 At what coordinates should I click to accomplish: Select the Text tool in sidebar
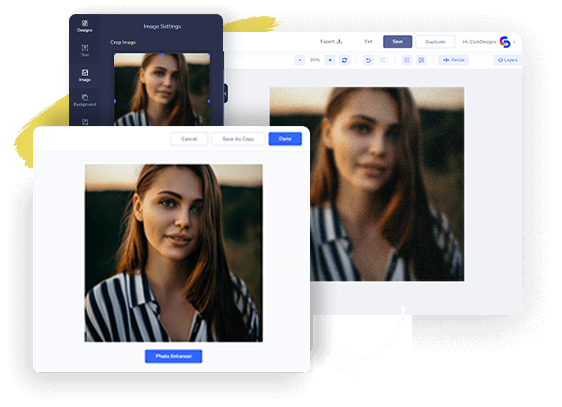[x=85, y=51]
